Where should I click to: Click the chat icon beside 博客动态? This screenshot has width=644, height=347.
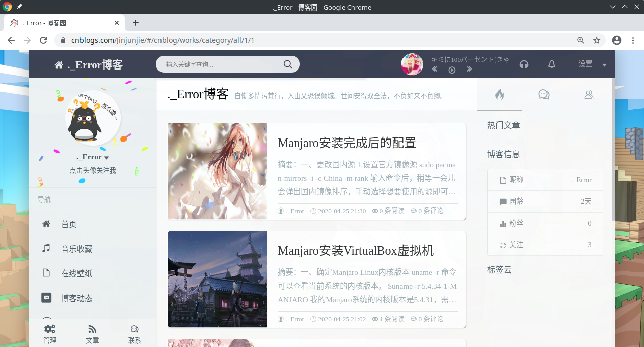(x=46, y=297)
